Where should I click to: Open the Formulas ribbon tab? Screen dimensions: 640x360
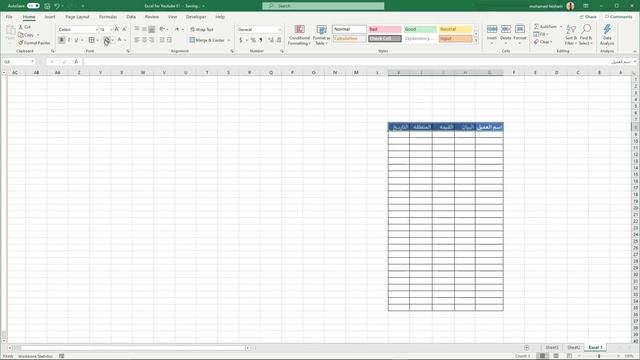click(108, 17)
